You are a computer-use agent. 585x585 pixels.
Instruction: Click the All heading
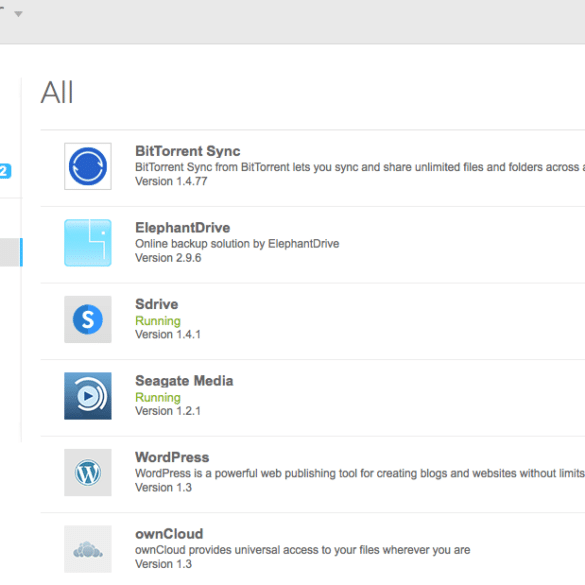57,93
